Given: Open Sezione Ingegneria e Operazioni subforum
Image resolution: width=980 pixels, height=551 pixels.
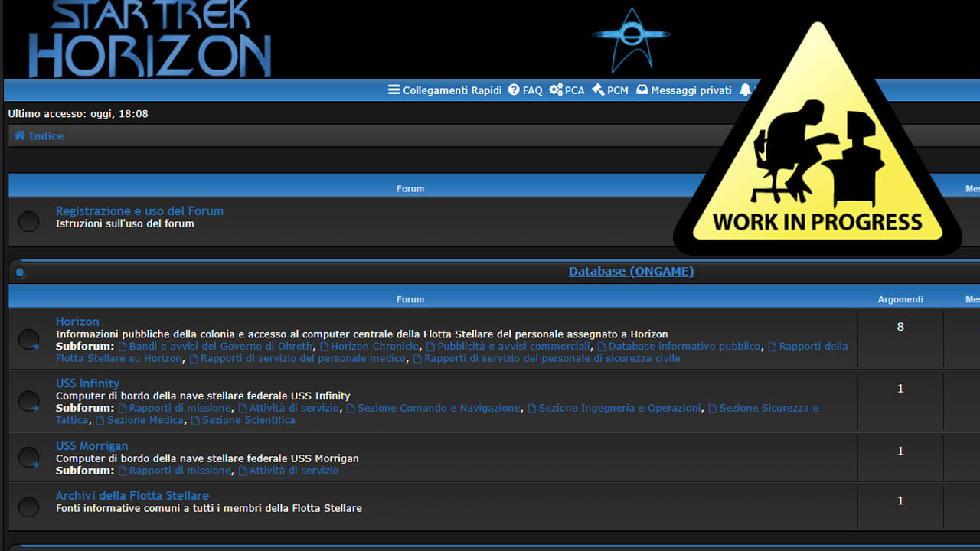Looking at the screenshot, I should click(x=619, y=409).
